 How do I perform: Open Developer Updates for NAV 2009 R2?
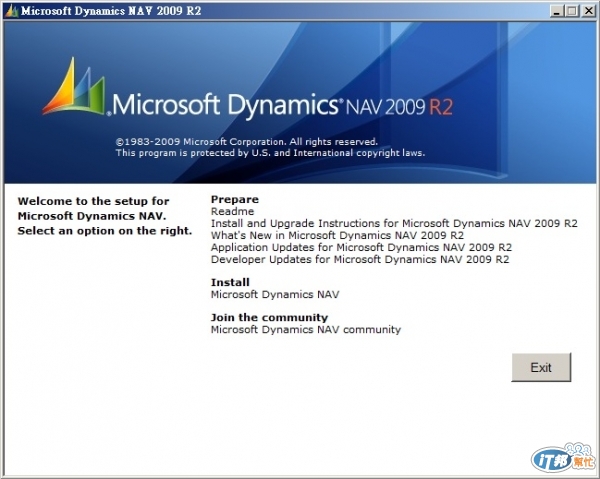360,259
